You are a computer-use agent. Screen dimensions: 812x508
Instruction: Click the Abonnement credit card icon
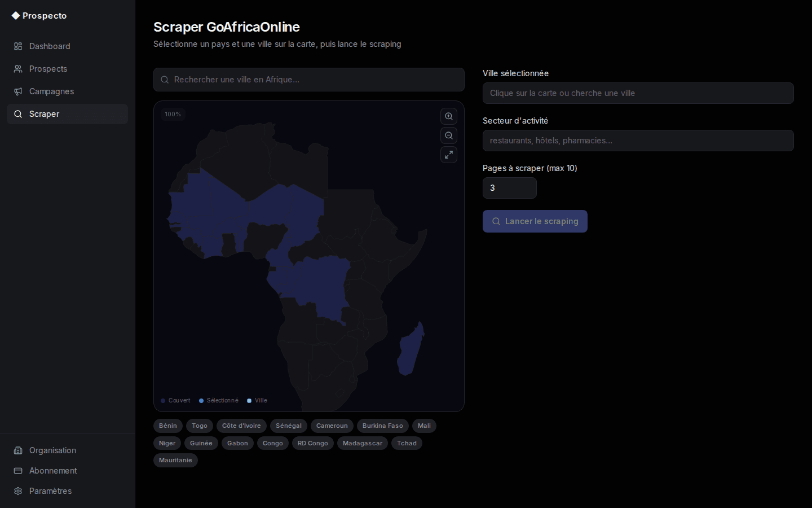(x=18, y=471)
